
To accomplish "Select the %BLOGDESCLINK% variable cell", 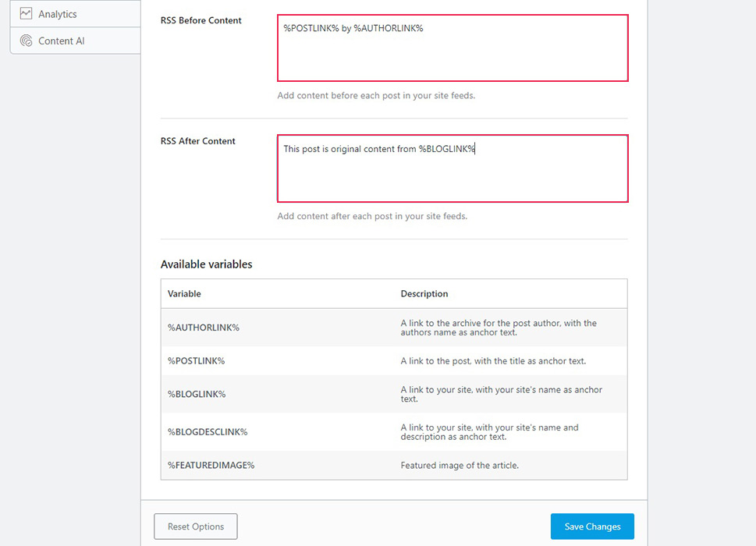I will [208, 431].
